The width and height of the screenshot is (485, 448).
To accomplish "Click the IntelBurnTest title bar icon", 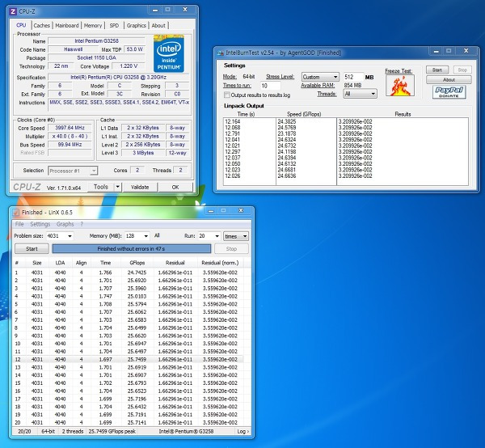I will point(220,53).
